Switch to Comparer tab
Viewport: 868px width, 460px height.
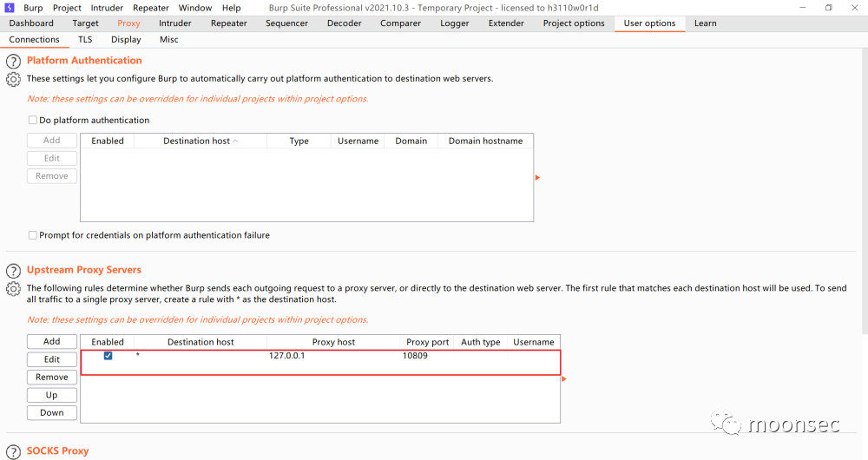pos(400,23)
